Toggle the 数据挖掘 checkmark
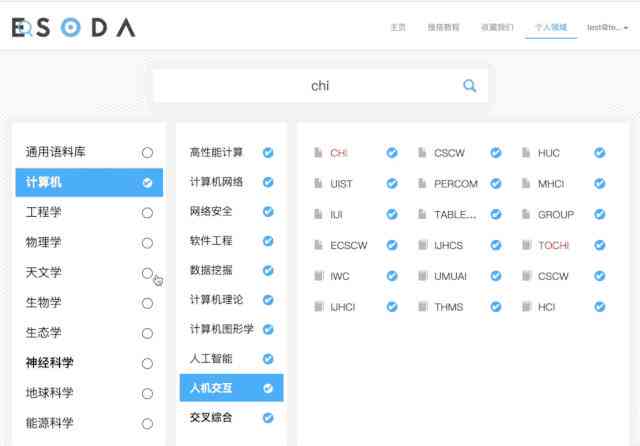This screenshot has width=640, height=446. pyautogui.click(x=268, y=270)
